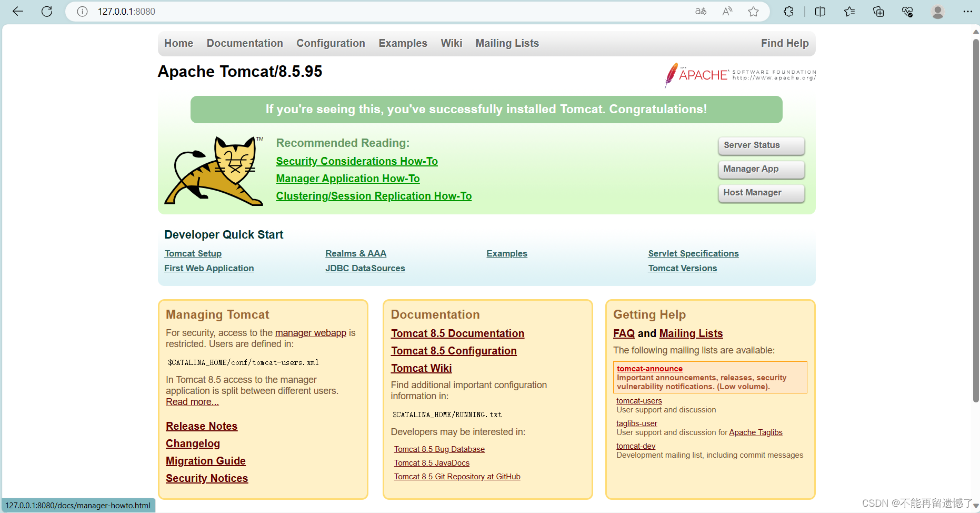Viewport: 980px width, 513px height.
Task: Toggle the Split screen icon
Action: [x=820, y=12]
